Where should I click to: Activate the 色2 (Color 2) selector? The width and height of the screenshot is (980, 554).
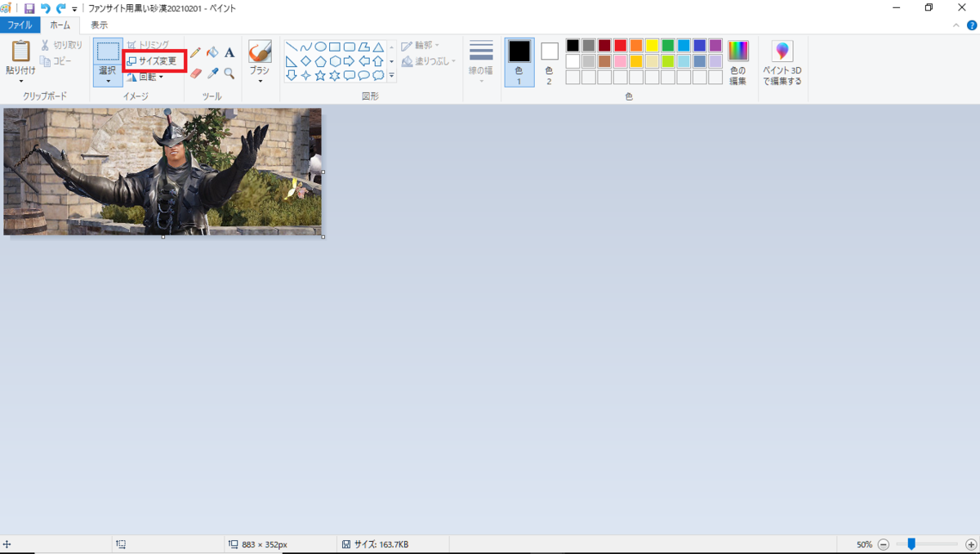pos(549,62)
